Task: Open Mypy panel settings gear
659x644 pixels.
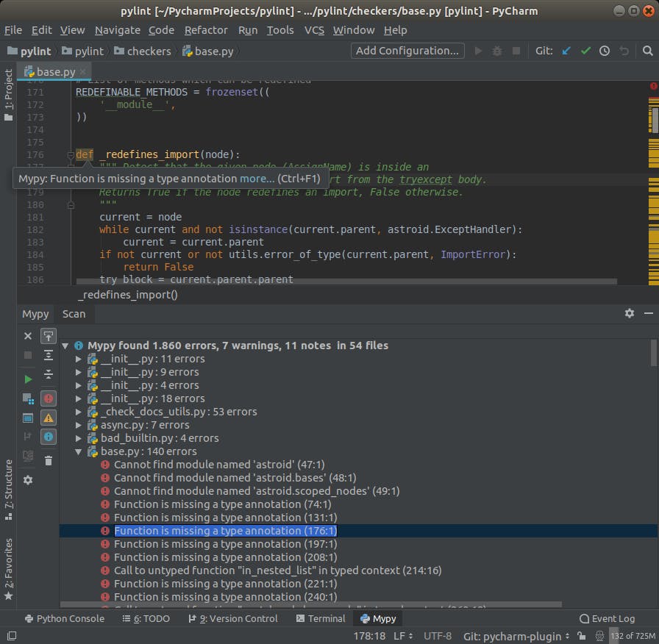Action: [x=27, y=479]
